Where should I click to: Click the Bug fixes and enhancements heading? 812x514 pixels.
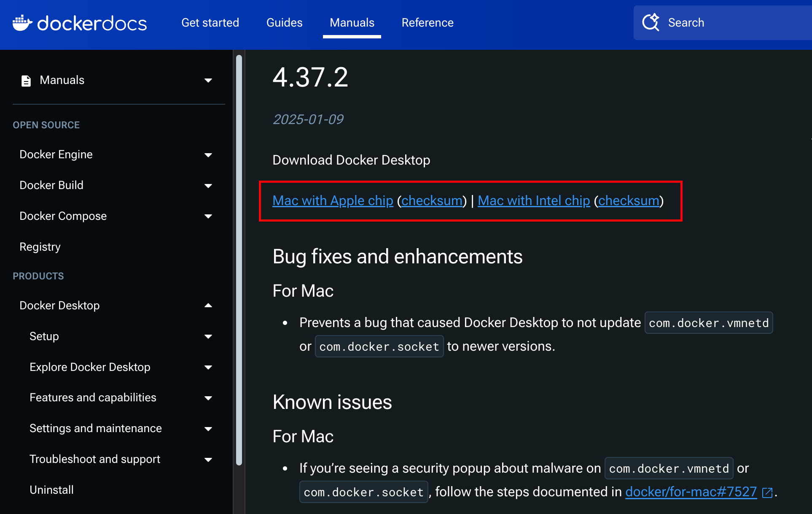pyautogui.click(x=398, y=257)
